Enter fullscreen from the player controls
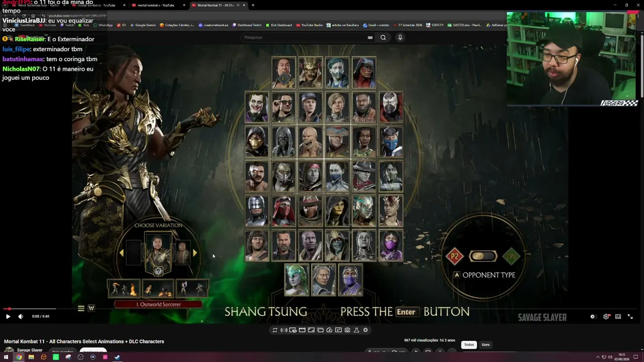The height and width of the screenshot is (362, 644). click(630, 317)
